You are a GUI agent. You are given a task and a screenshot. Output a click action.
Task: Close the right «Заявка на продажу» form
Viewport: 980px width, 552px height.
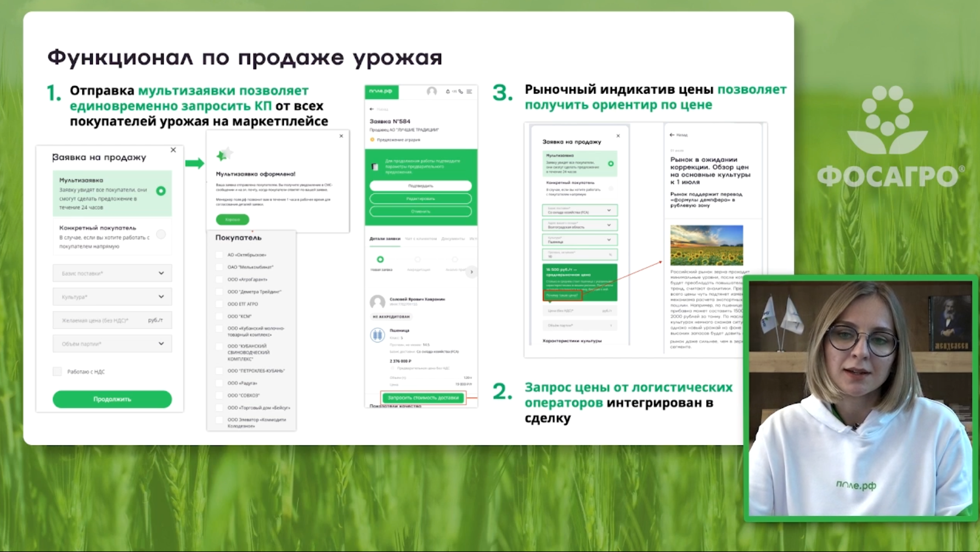click(x=618, y=136)
